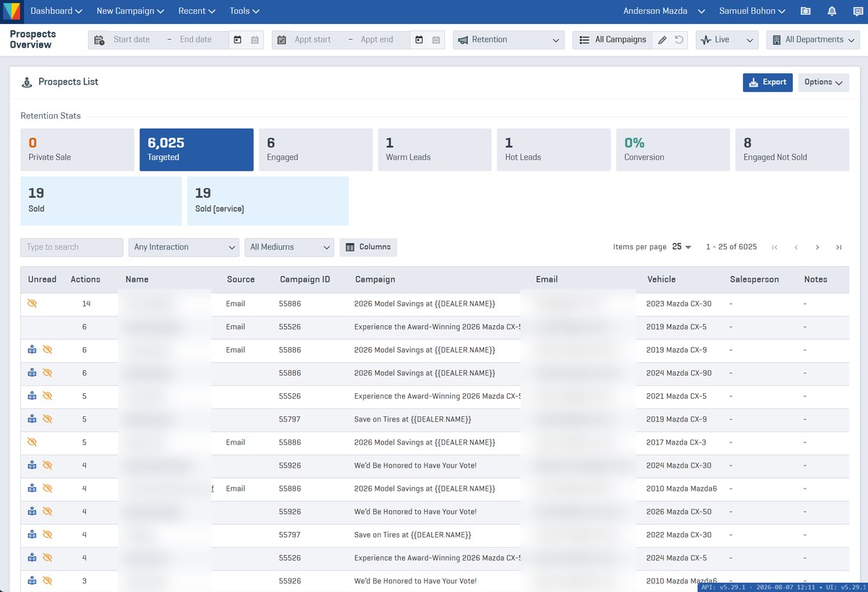Viewport: 868px width, 592px height.
Task: Focus the Type to search field
Action: (x=72, y=247)
